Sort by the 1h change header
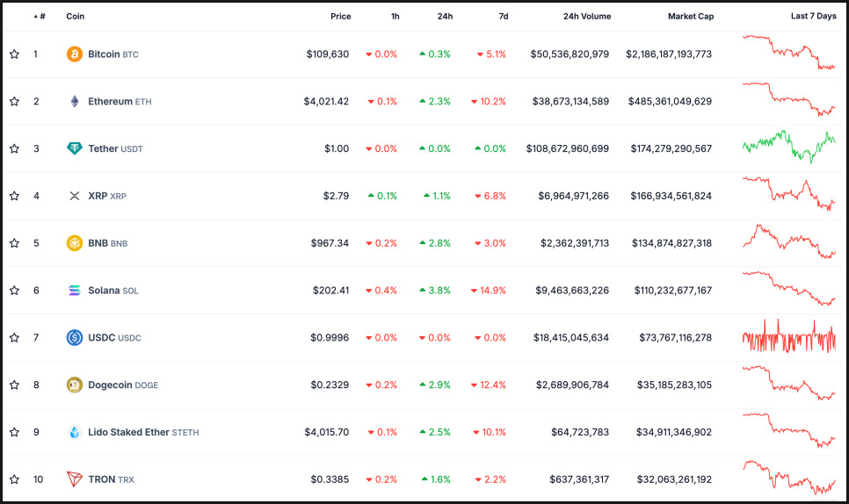 click(395, 16)
